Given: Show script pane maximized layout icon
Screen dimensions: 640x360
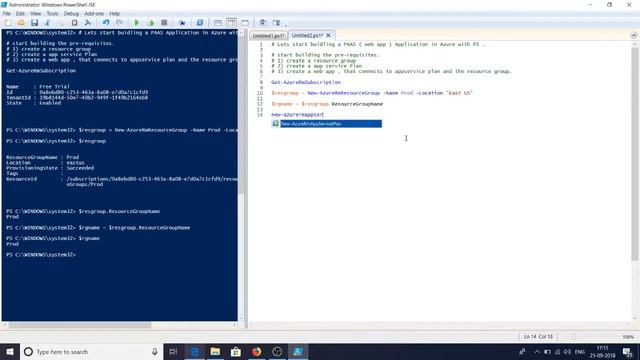Looking at the screenshot, I should 244,23.
